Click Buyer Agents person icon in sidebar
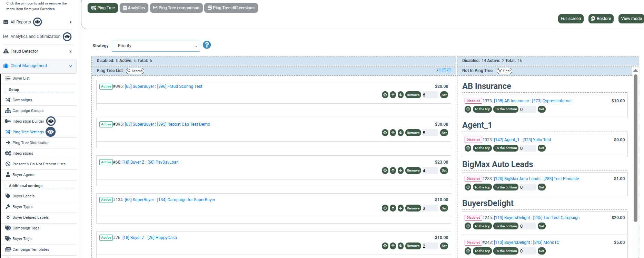Viewport: 644px width, 258px height. pos(8,175)
